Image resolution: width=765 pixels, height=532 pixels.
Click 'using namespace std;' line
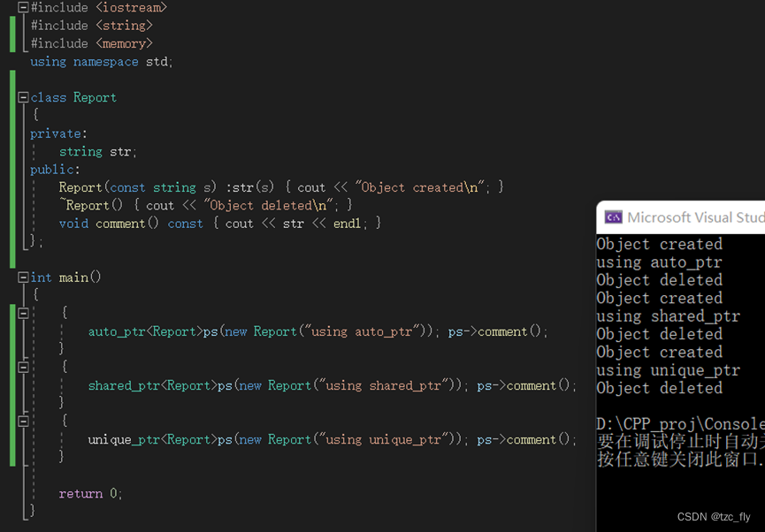[102, 62]
